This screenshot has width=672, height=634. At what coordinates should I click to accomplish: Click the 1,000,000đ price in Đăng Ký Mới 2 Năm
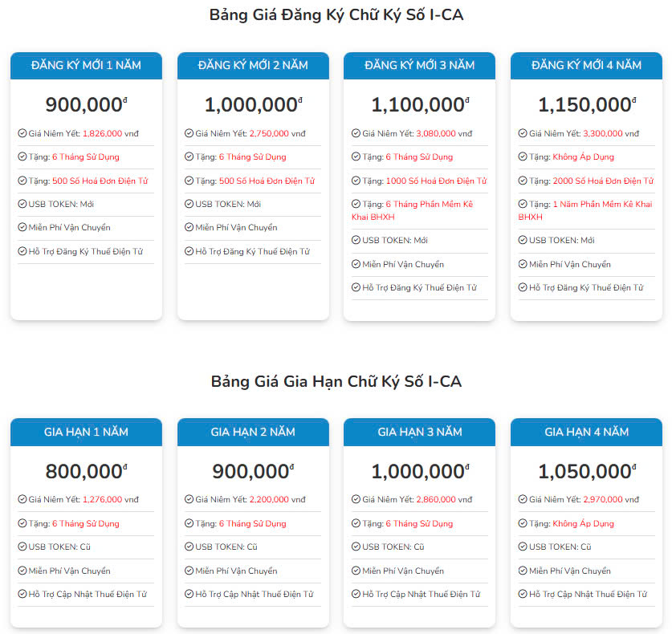[253, 105]
